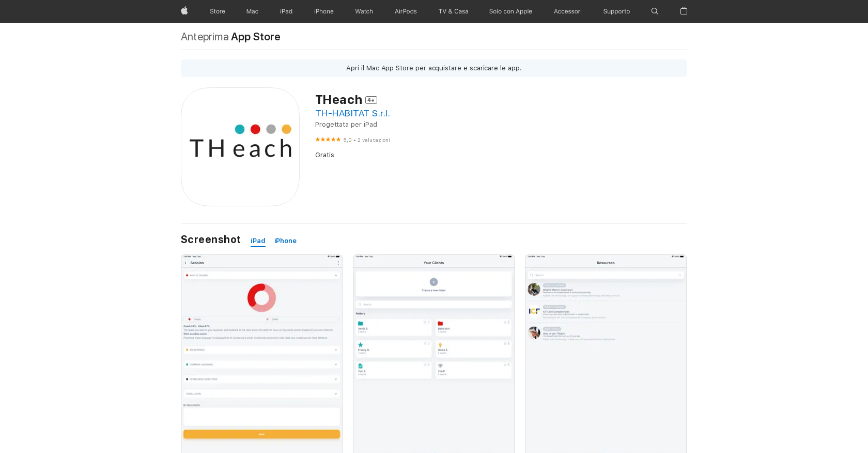This screenshot has width=868, height=453.
Task: Click the THeach app icon
Action: click(x=240, y=147)
